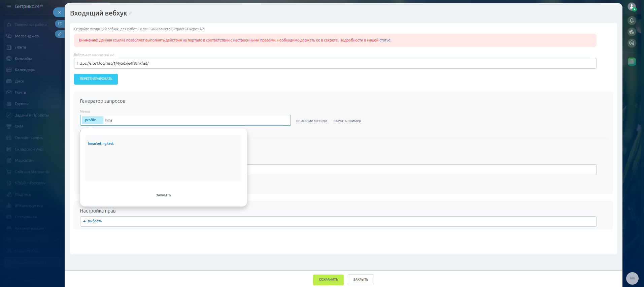Open the описание метода link
This screenshot has height=287, width=644.
311,121
